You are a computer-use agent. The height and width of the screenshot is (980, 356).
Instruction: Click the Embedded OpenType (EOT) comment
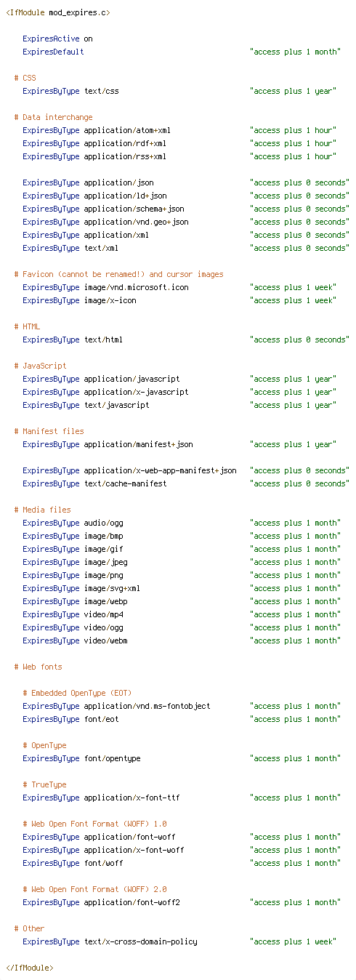coord(77,693)
